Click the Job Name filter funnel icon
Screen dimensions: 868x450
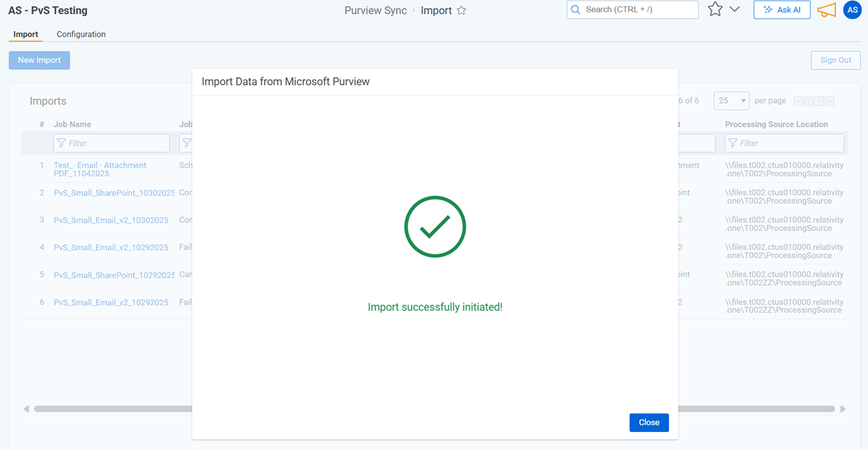pyautogui.click(x=61, y=143)
